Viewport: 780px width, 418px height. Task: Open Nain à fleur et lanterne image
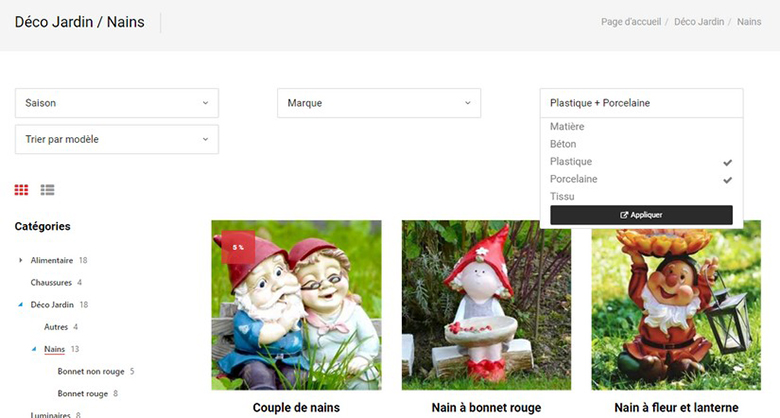(676, 305)
